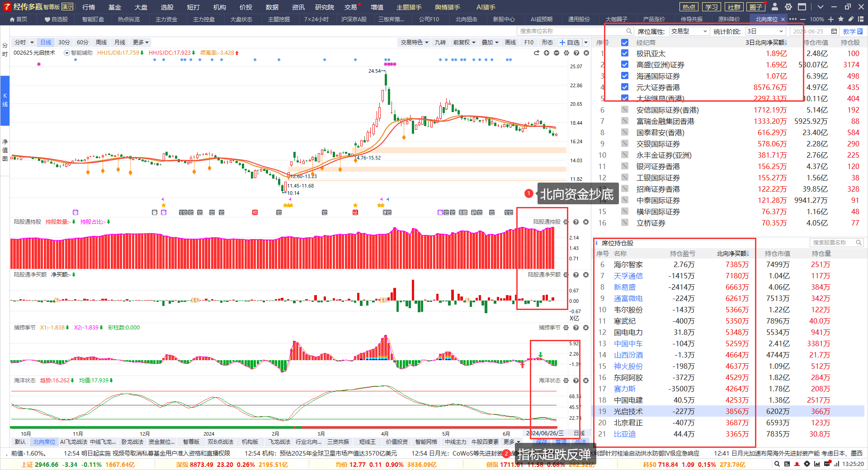Image resolution: width=868 pixels, height=470 pixels.
Task: Open the user account profile icon
Action: click(x=775, y=7)
